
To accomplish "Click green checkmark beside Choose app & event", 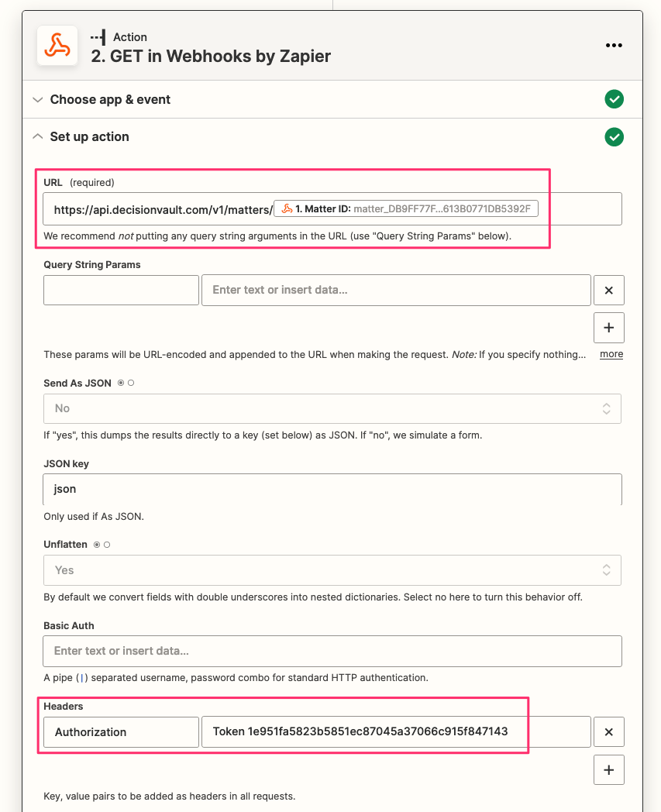I will (x=614, y=99).
